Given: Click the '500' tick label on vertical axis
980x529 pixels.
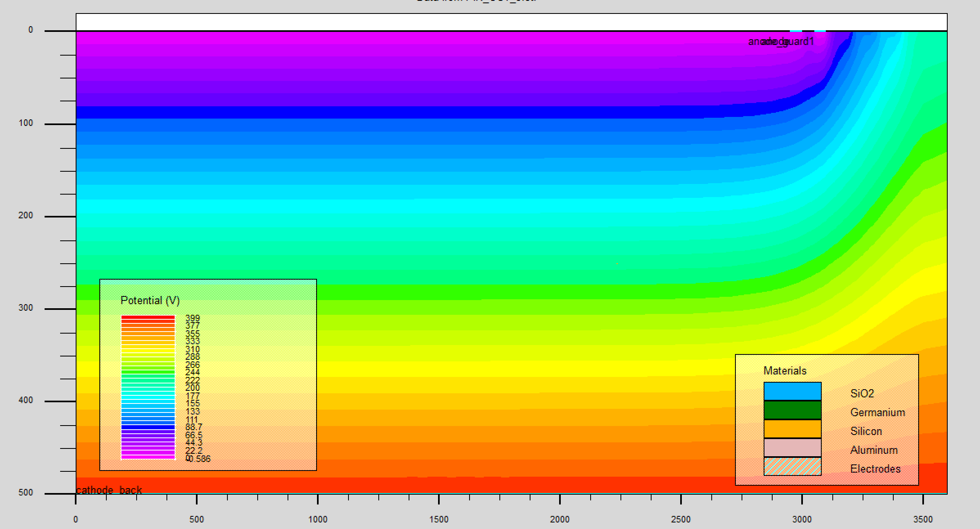Looking at the screenshot, I should (26, 493).
